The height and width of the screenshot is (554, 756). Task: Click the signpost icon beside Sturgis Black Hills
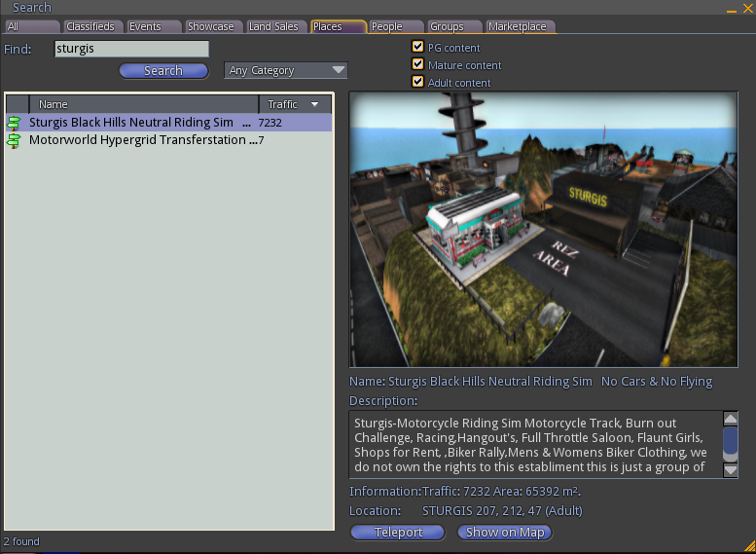14,123
